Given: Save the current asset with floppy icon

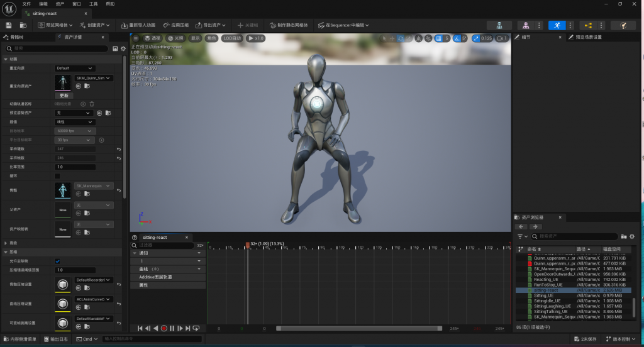Looking at the screenshot, I should [9, 26].
